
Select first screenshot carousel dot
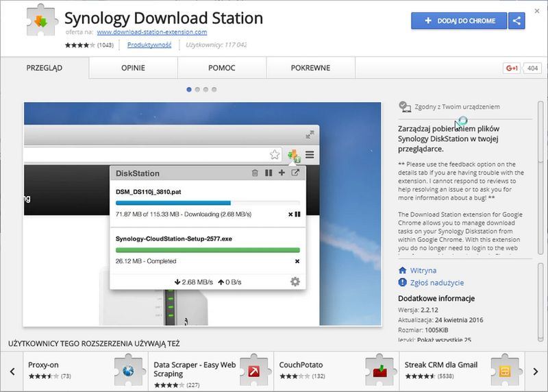pyautogui.click(x=189, y=90)
